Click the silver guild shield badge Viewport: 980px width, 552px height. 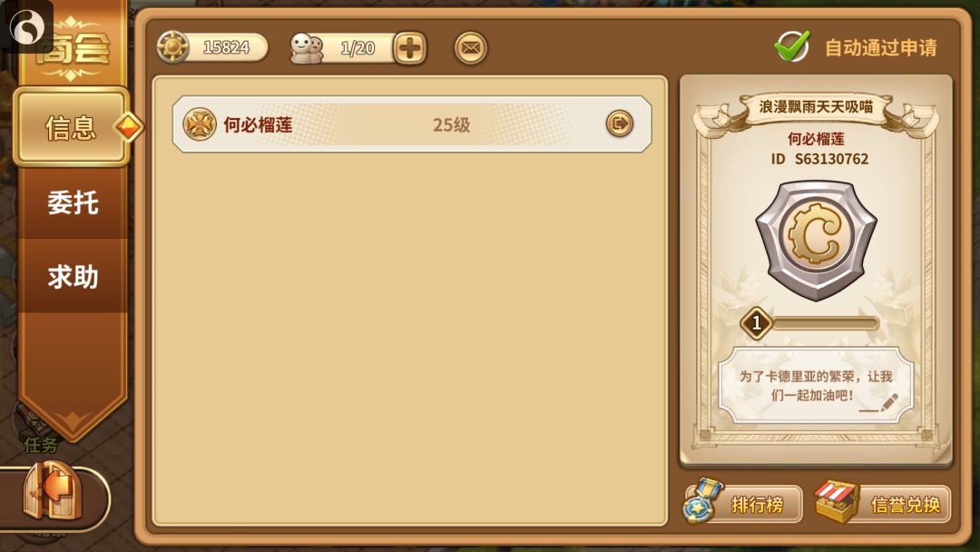pyautogui.click(x=816, y=241)
